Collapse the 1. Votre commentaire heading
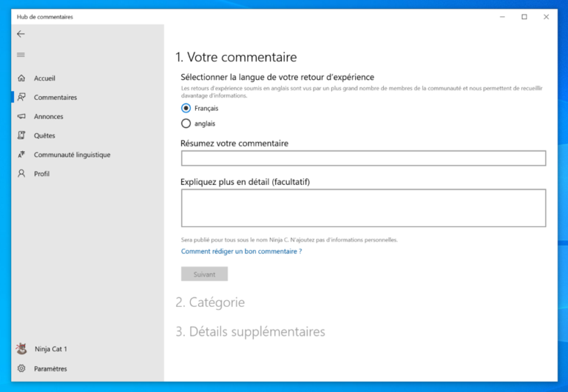The image size is (568, 392). [236, 57]
